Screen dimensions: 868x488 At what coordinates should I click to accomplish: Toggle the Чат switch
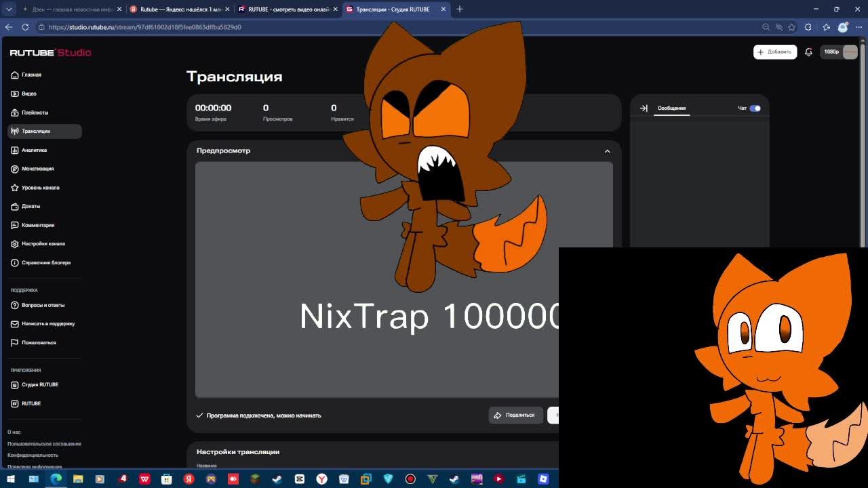click(x=755, y=108)
